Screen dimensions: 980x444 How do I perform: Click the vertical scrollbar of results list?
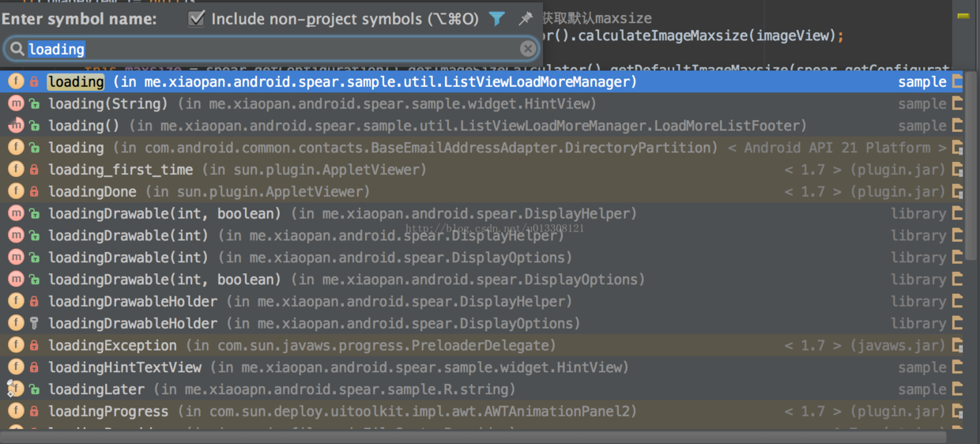971,166
